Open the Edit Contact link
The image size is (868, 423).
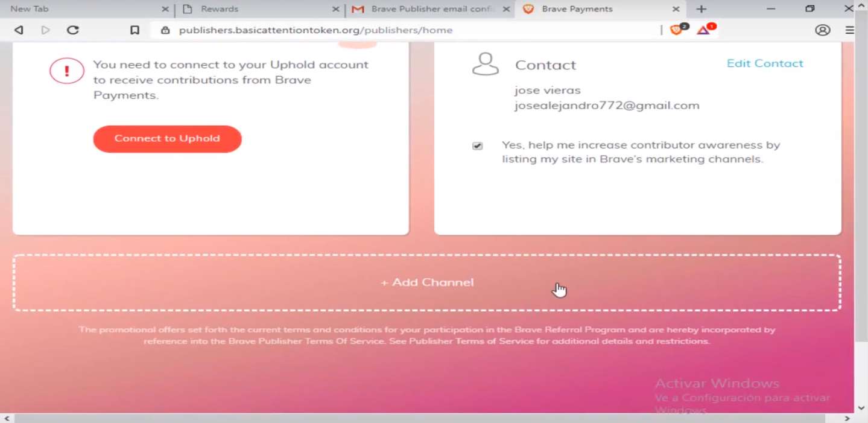click(x=765, y=63)
